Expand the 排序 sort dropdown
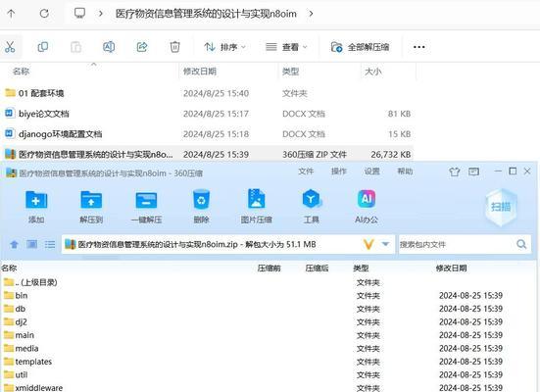Screen dimensions: 540x392 tap(224, 47)
